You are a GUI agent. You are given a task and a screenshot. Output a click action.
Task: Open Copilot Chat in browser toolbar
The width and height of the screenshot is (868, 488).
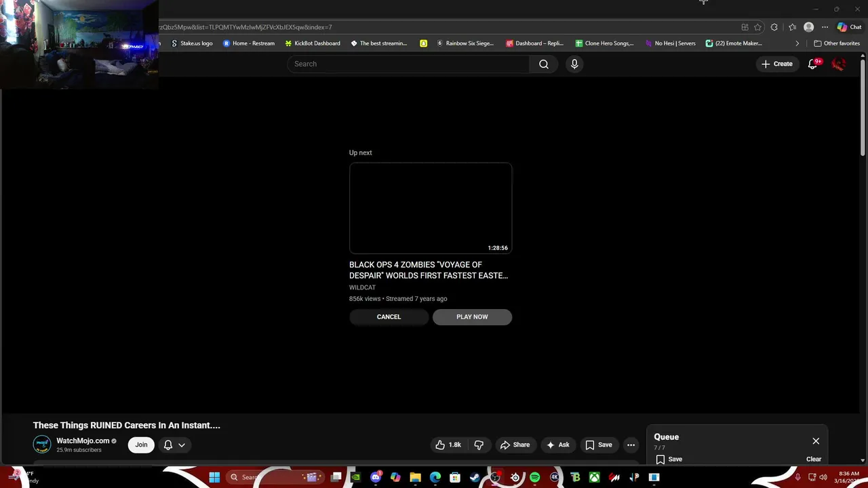click(x=849, y=27)
